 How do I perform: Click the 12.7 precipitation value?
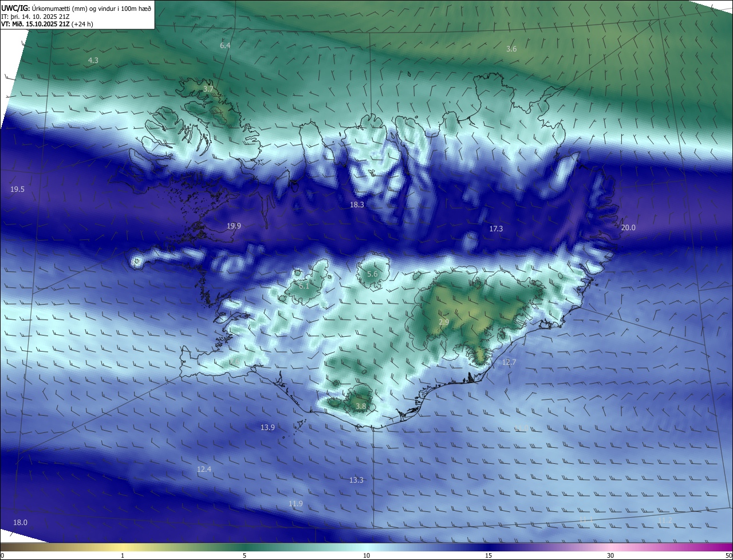[x=509, y=362]
